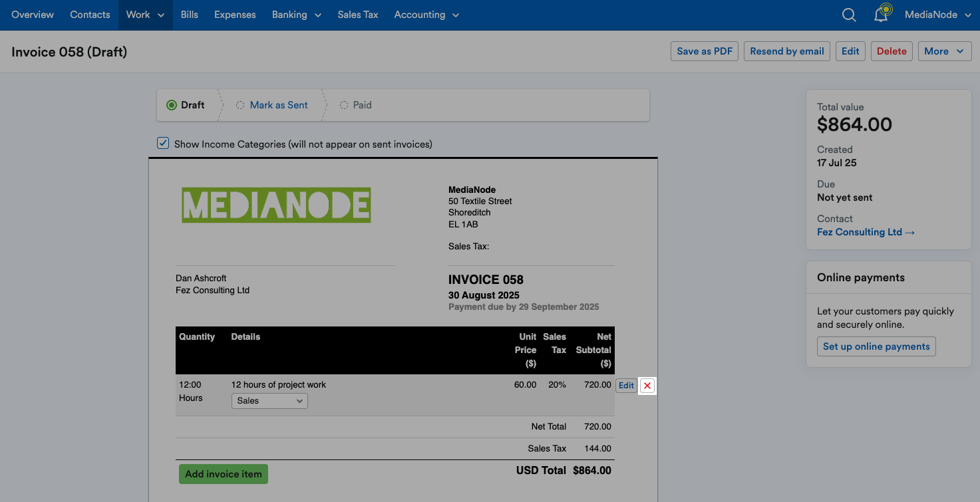Viewport: 980px width, 502px height.
Task: Click the MEDIANODE logo image
Action: [x=276, y=205]
